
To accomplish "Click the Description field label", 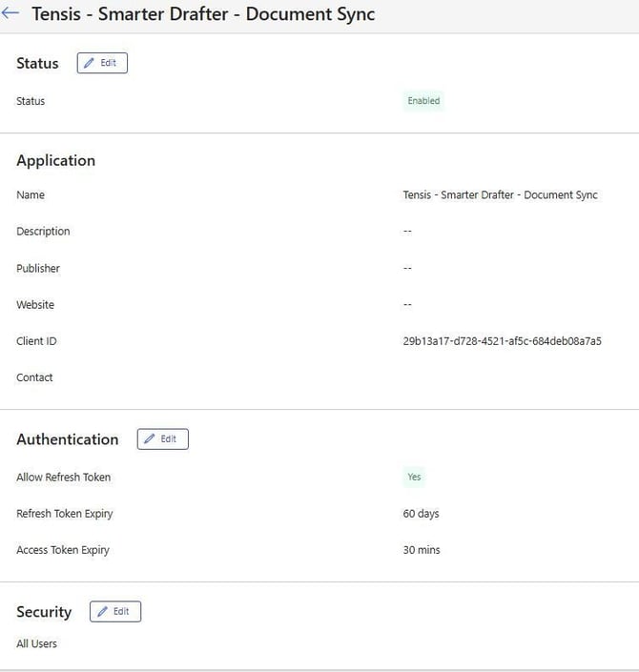I will click(x=43, y=232).
